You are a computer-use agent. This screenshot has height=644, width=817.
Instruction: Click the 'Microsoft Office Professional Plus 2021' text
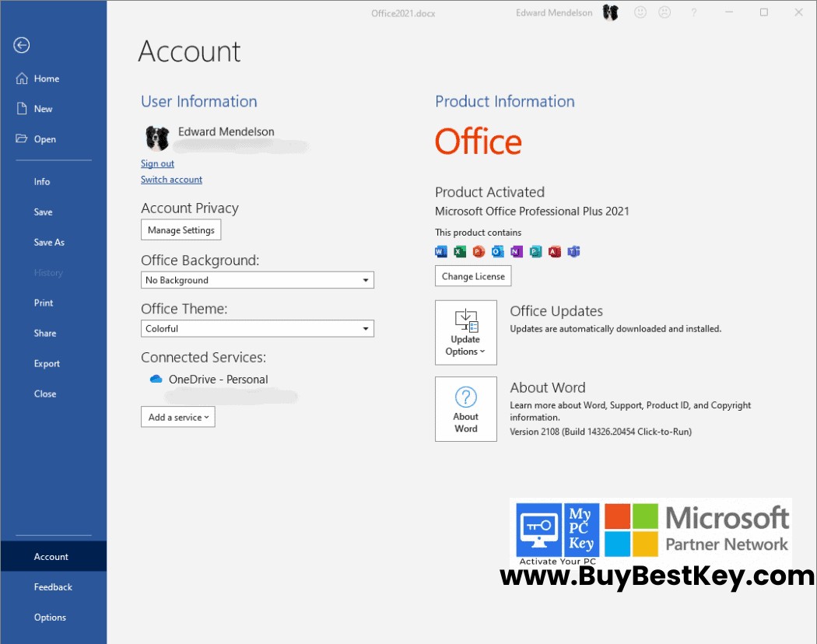532,211
